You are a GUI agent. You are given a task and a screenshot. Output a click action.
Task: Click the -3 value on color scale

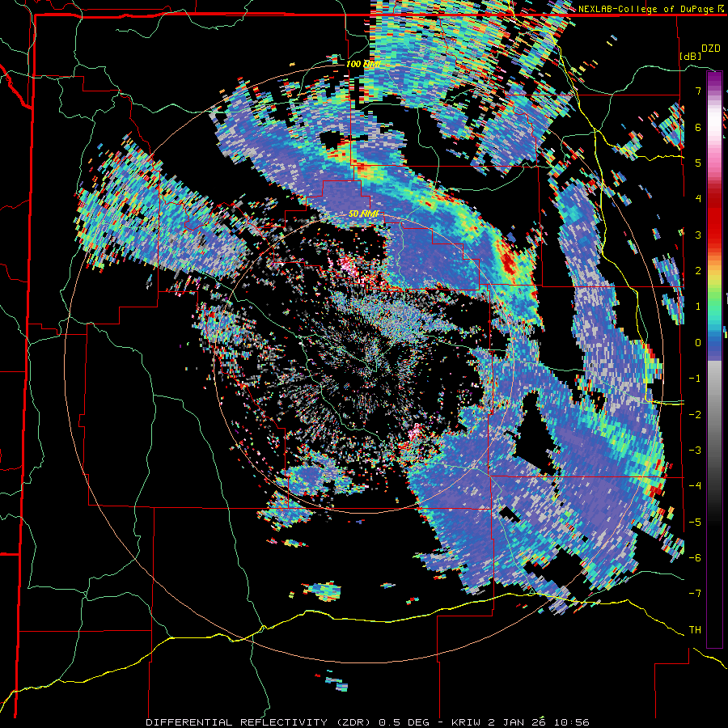[x=695, y=450]
